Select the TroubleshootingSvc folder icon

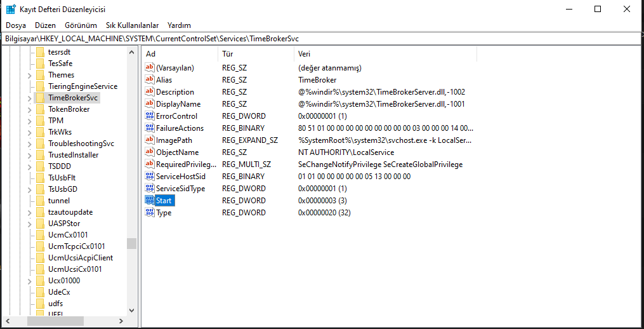[x=40, y=144]
